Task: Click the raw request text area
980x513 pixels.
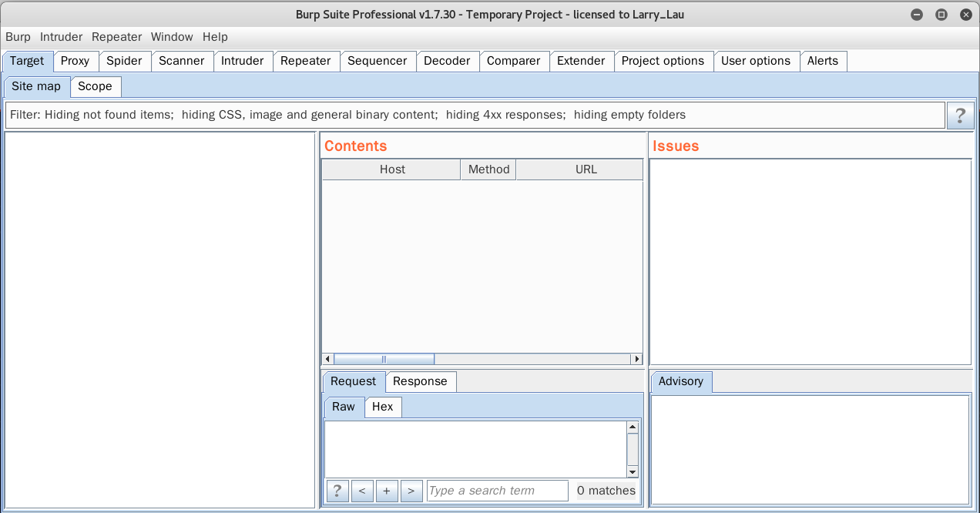Action: (x=475, y=449)
